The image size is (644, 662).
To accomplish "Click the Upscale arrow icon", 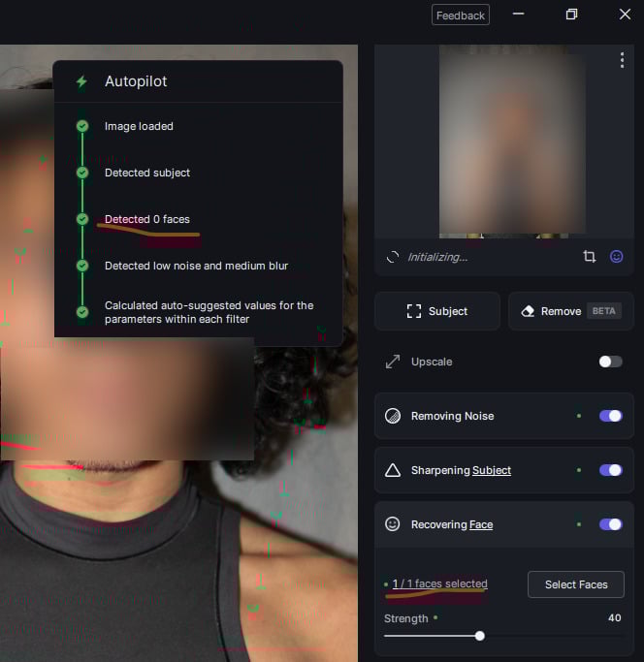I will click(393, 362).
